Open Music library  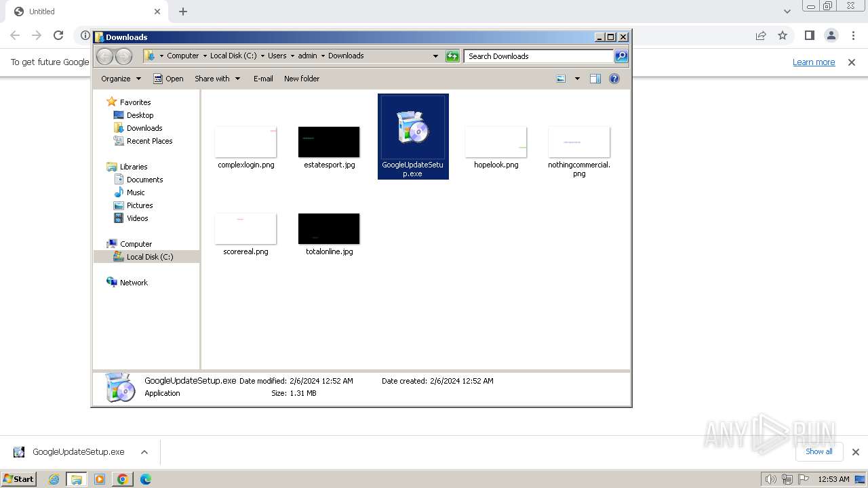pyautogui.click(x=129, y=192)
